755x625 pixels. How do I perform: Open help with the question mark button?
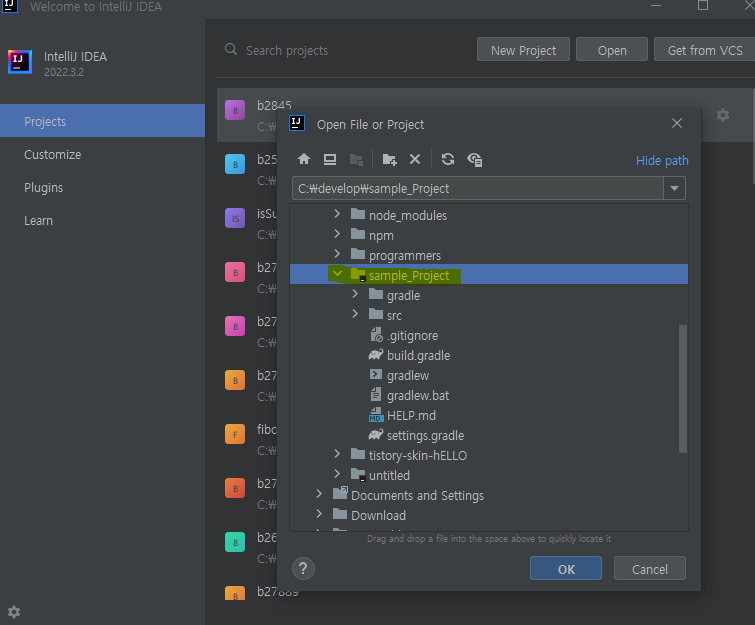(303, 569)
